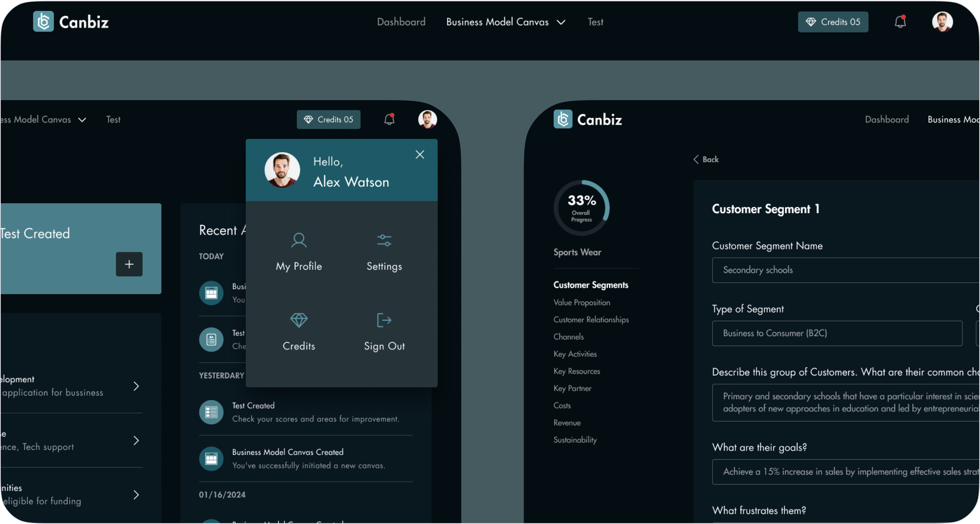Image resolution: width=980 pixels, height=524 pixels.
Task: Expand the application for bussiness row chevron
Action: (x=136, y=386)
